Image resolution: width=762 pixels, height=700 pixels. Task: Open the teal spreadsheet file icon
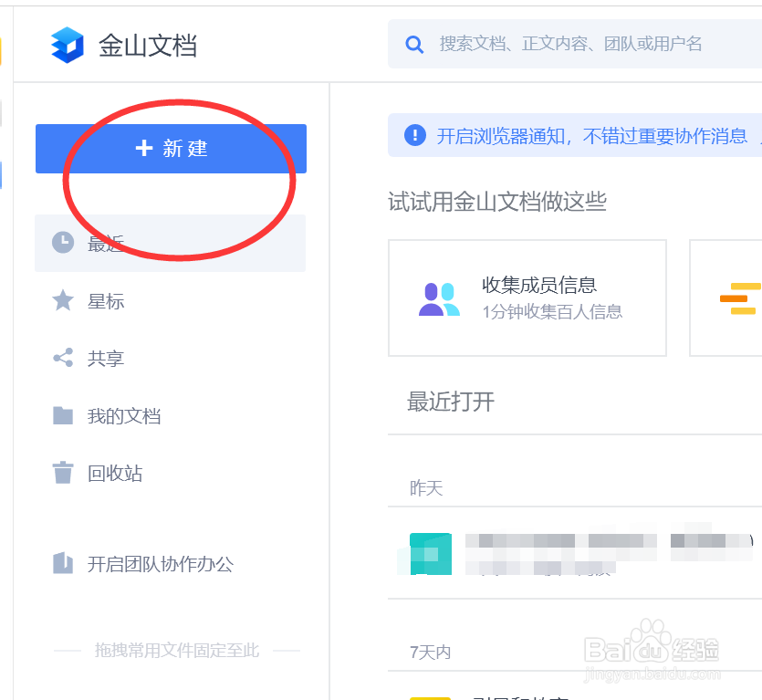431,554
